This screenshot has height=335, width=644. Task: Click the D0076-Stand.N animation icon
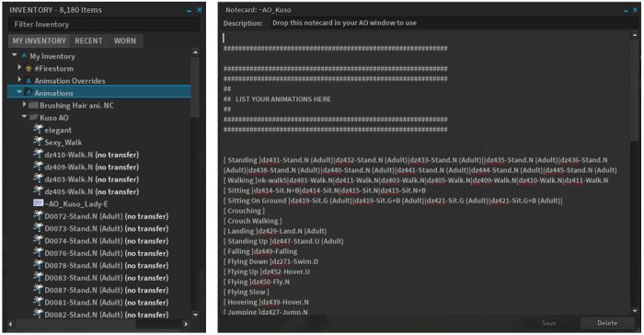[38, 253]
